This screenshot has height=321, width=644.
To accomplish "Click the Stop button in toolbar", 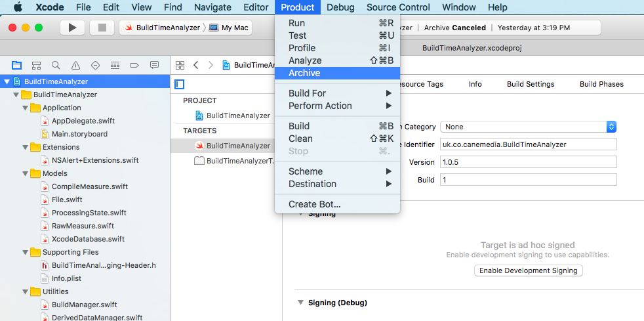I will coord(102,28).
